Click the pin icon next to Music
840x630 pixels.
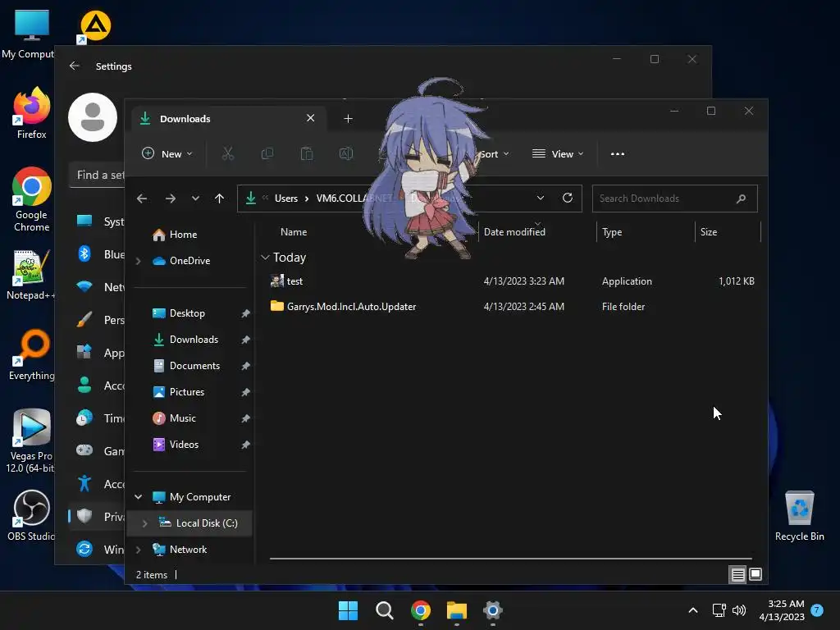point(245,418)
